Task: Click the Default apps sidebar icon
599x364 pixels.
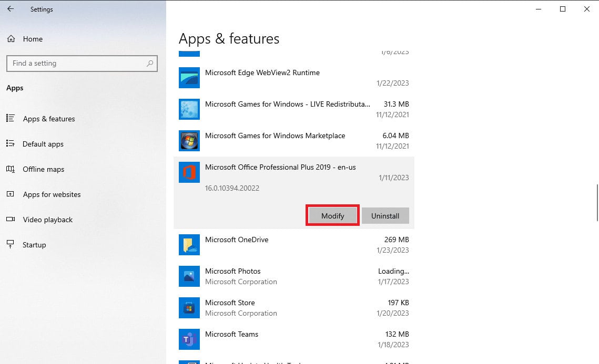Action: [11, 143]
